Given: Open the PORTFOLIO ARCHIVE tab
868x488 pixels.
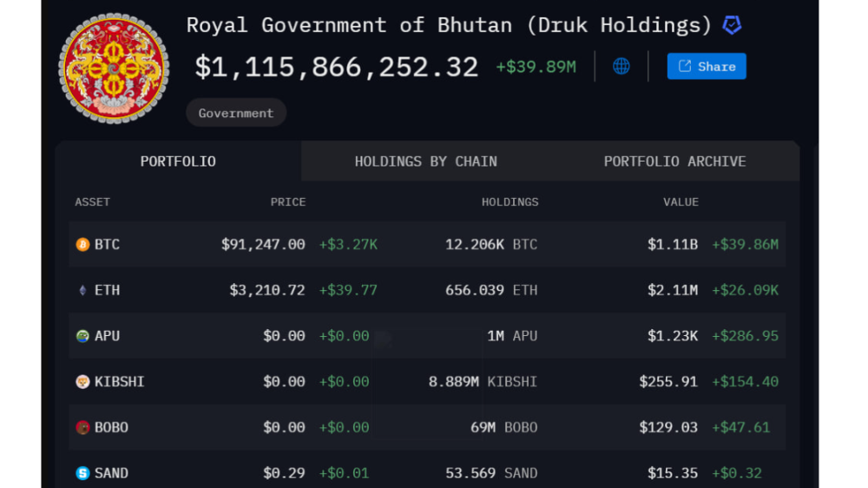Looking at the screenshot, I should click(674, 162).
